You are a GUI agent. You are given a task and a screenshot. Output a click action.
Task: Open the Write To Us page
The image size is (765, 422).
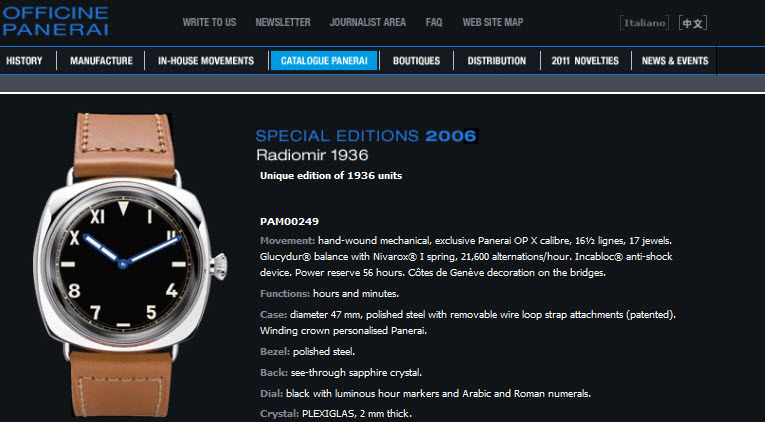point(209,22)
